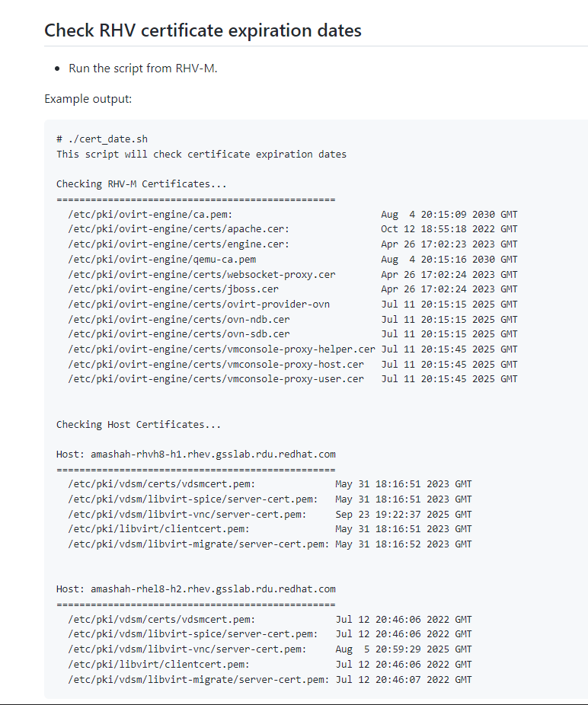The image size is (588, 705).
Task: Click the 'Oct 12 18:55:18 2022 GMT' expiry date
Action: (x=449, y=229)
